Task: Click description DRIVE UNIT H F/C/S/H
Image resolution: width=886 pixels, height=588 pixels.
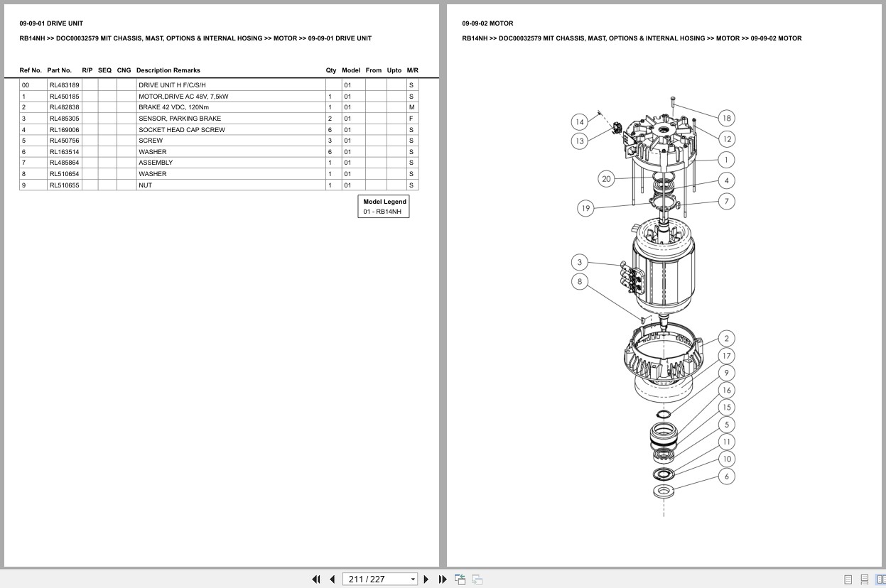Action: coord(172,85)
